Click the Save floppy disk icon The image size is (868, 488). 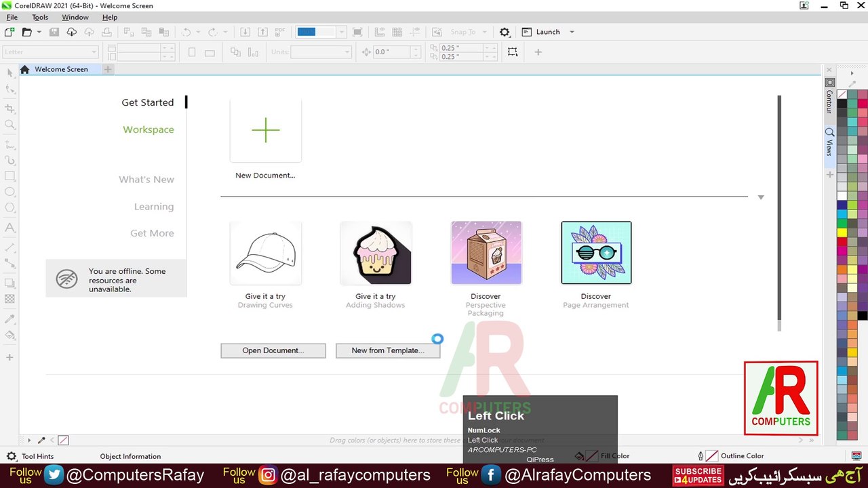pyautogui.click(x=54, y=32)
